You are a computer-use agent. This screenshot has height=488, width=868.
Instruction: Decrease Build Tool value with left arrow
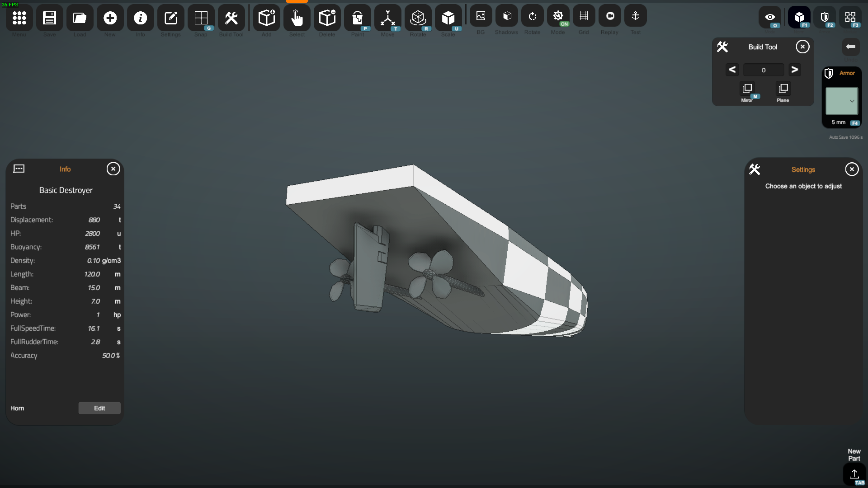click(x=732, y=70)
